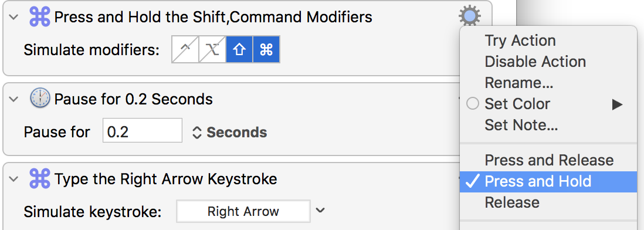Collapse the Type the Right Arrow Keystroke action
Screen dimensions: 644x230
tap(14, 180)
